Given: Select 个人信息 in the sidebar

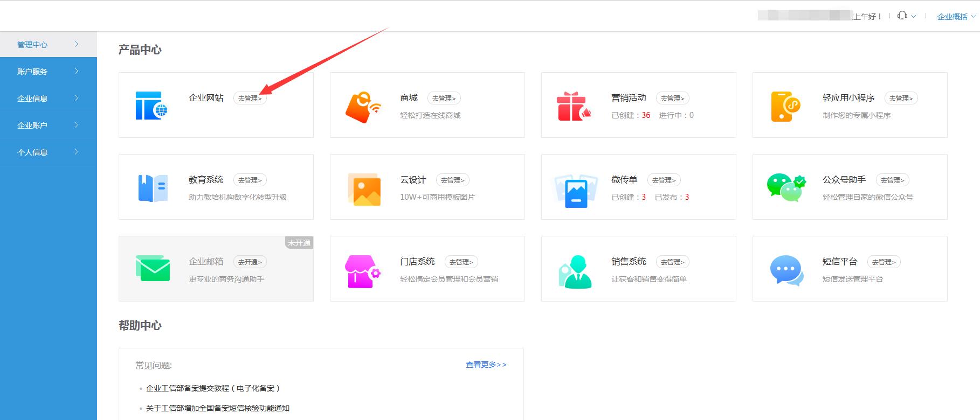Looking at the screenshot, I should pyautogui.click(x=49, y=152).
